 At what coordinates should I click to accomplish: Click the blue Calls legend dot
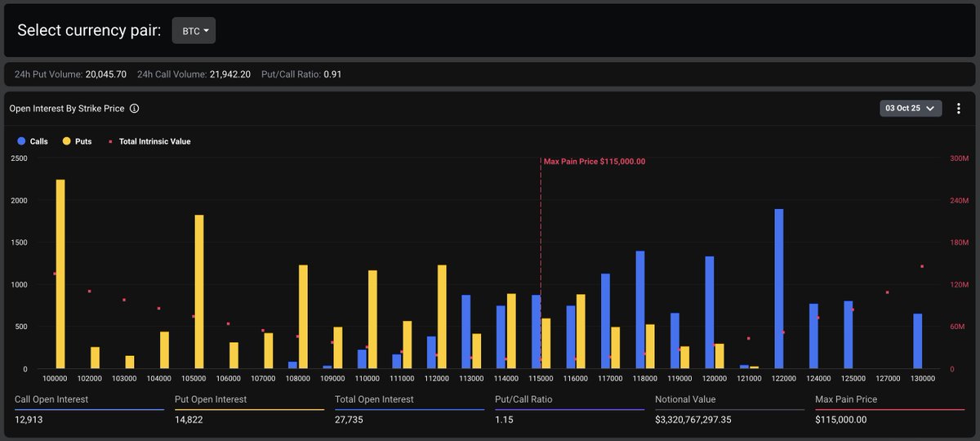[21, 141]
